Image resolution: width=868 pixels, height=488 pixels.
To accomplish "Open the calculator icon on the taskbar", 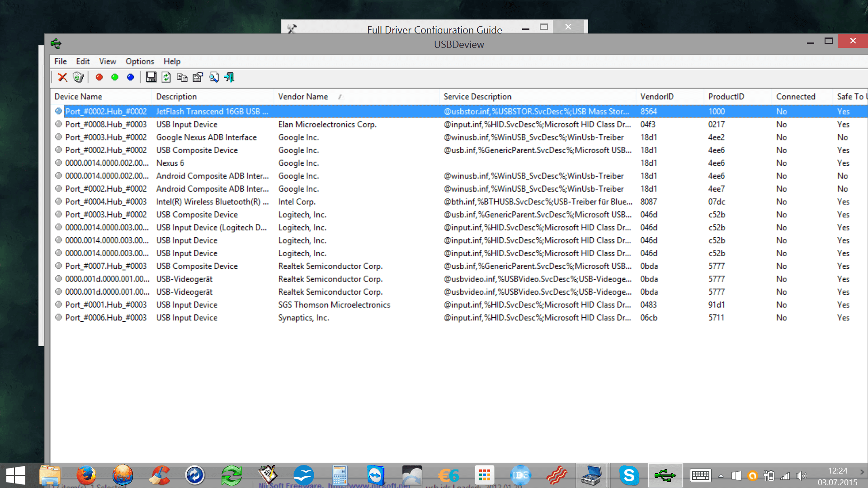I will click(340, 475).
